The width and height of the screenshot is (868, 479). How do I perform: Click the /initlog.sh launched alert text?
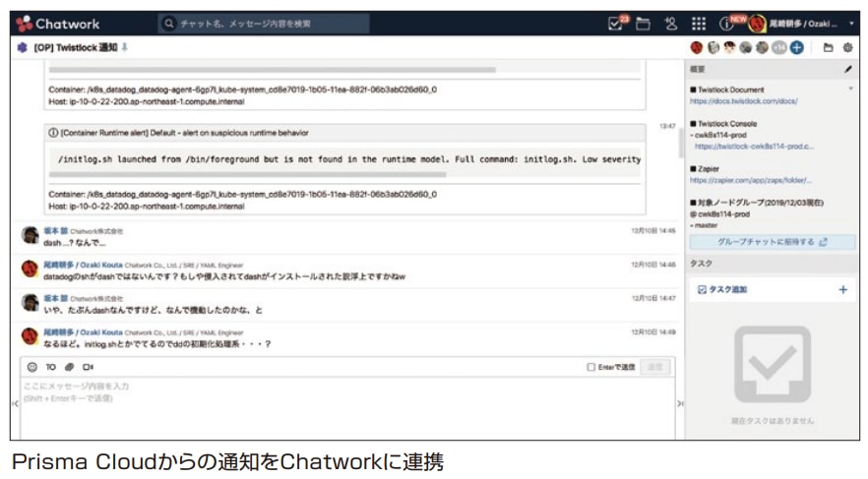pos(348,159)
